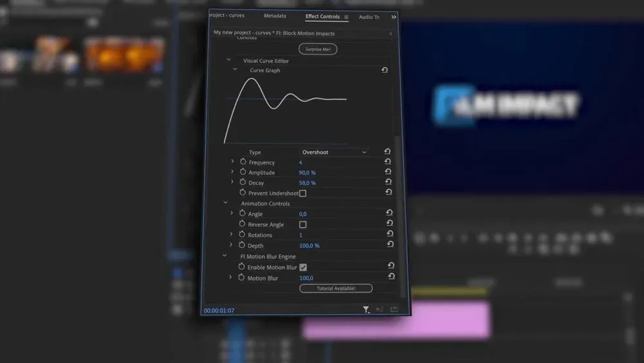644x363 pixels.
Task: Enable the Prevent Undershoot checkbox
Action: (x=303, y=193)
